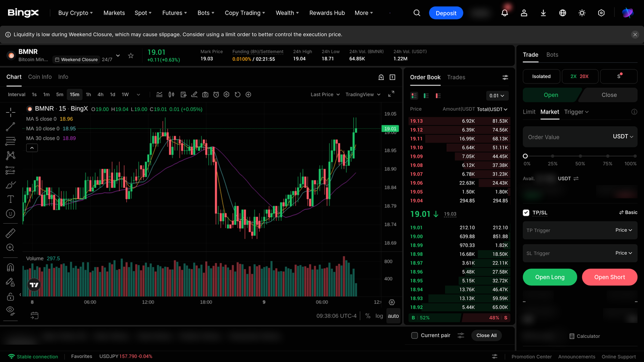Toggle magnet mode for drawings
Image resolution: width=644 pixels, height=362 pixels.
[10, 267]
